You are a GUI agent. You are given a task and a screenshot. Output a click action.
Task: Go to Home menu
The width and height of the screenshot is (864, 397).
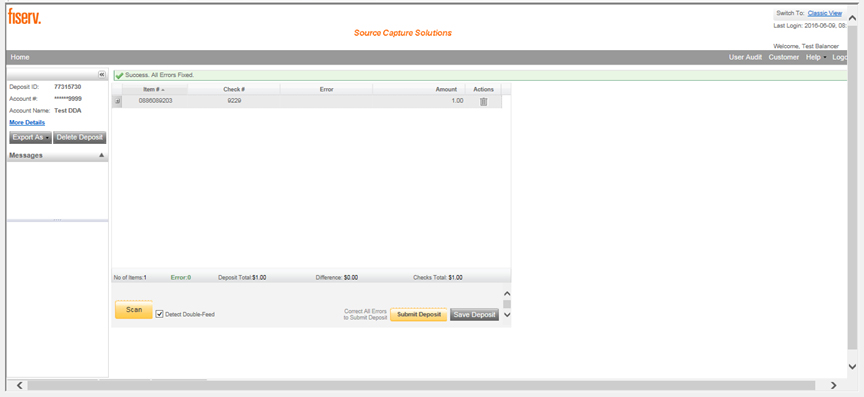(20, 57)
